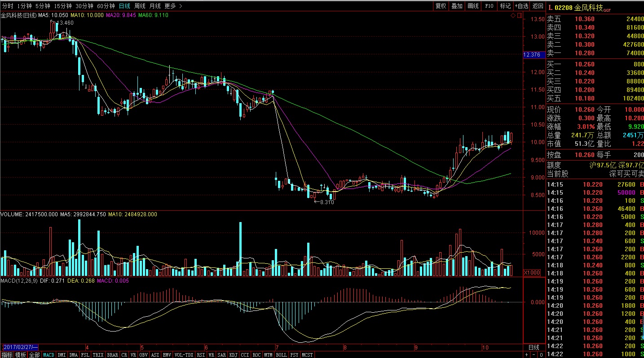This screenshot has height=358, width=644.
Task: Click the 12.376 price marker on the axis
Action: tap(534, 55)
